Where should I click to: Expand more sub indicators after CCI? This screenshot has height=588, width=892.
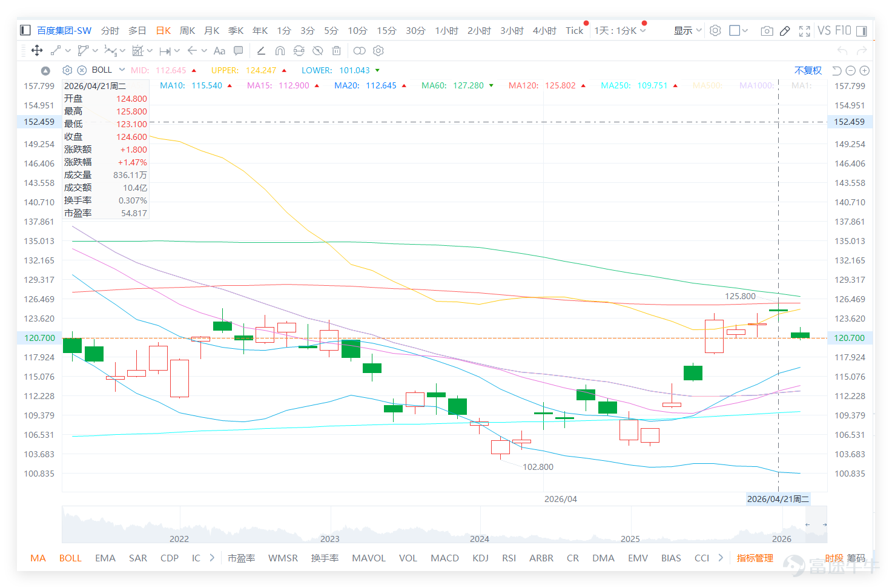[x=721, y=558]
